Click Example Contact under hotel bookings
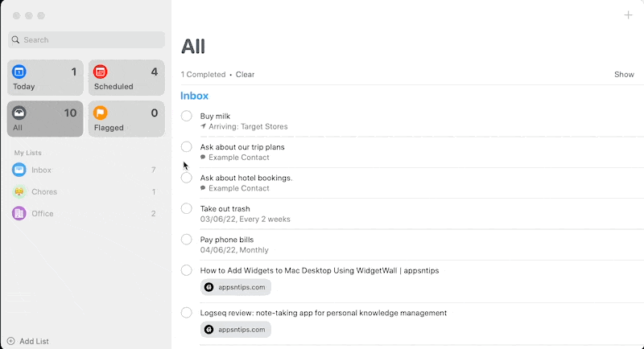Viewport: 644px width, 349px height. tap(239, 188)
